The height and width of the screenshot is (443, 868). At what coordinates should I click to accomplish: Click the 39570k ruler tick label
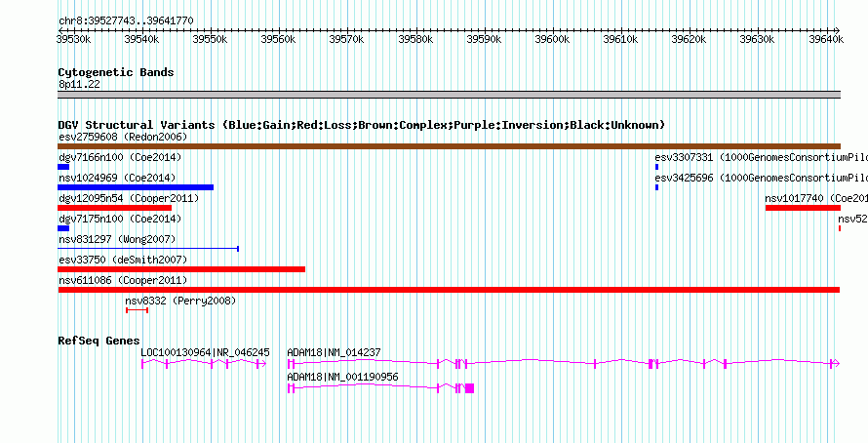coord(346,39)
